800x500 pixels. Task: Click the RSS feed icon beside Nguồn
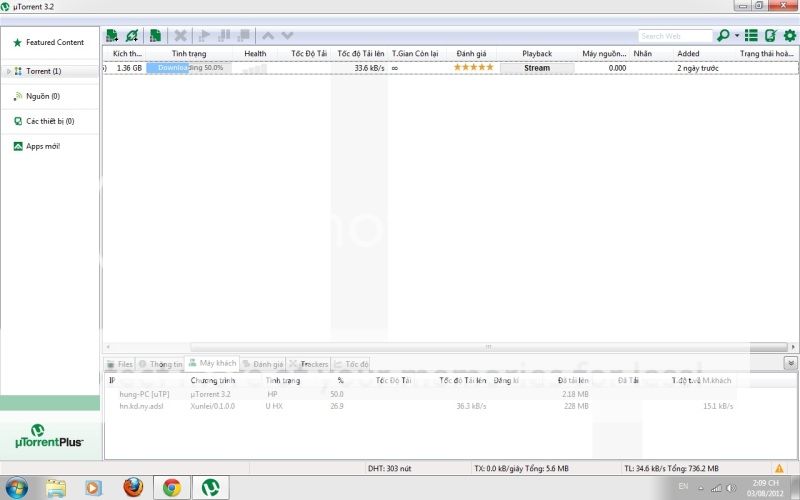click(x=18, y=96)
